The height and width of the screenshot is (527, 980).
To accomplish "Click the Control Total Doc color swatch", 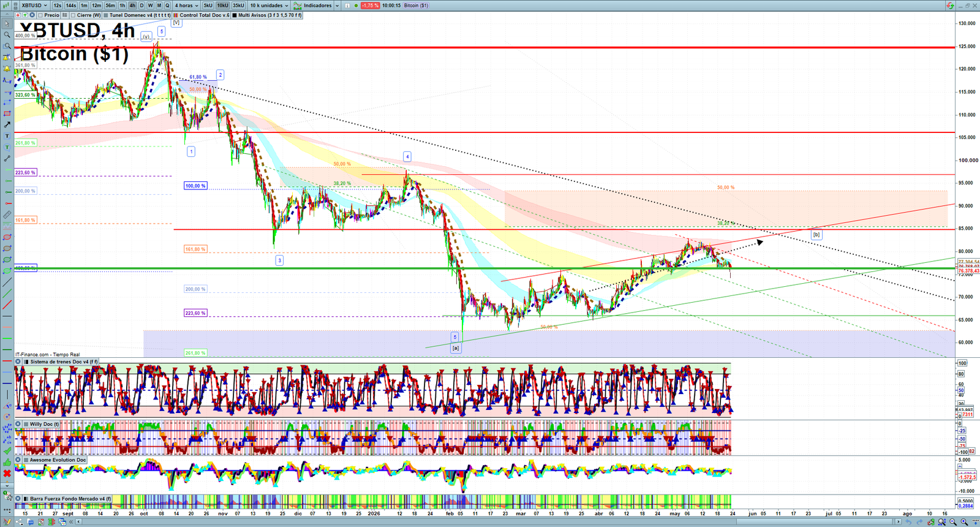I will 176,15.
